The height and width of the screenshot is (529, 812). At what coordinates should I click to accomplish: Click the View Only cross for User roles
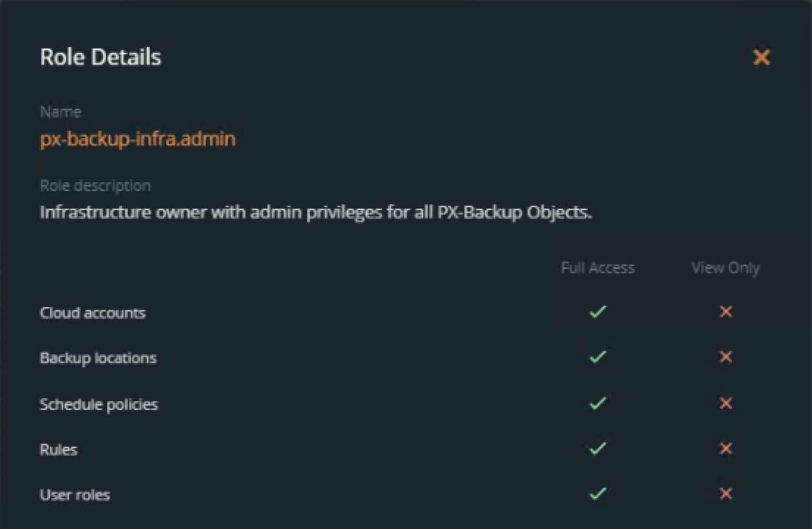(726, 494)
